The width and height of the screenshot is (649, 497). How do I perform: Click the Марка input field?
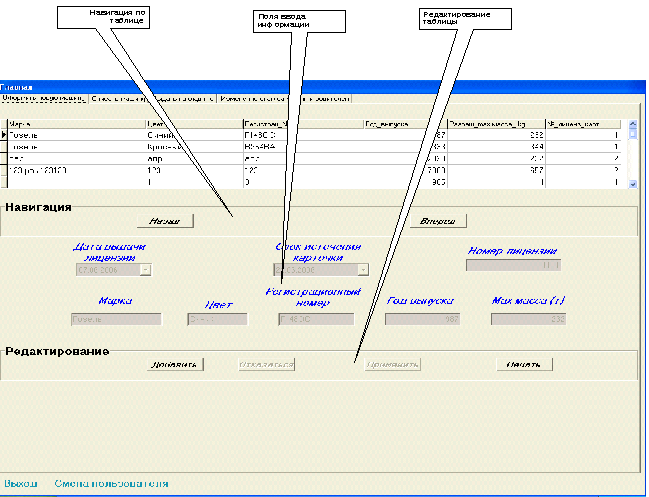pos(116,319)
